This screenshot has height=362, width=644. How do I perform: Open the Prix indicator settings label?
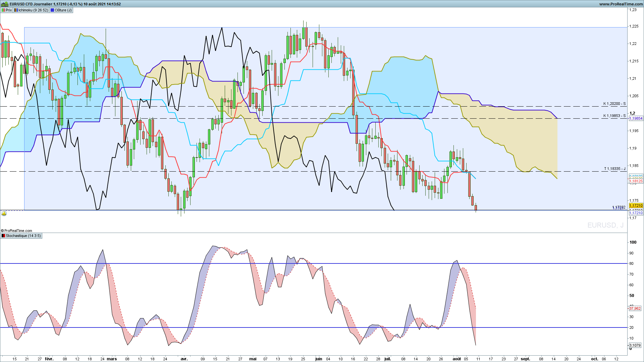tap(7, 10)
